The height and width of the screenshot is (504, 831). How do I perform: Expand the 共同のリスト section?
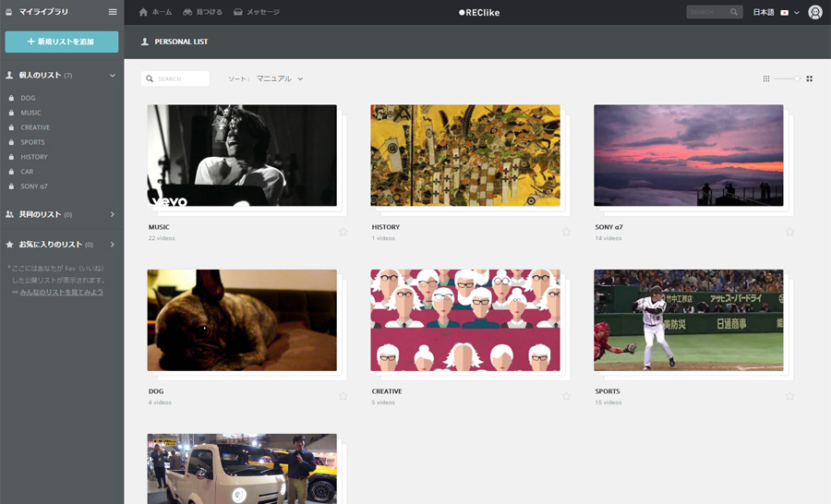[113, 214]
